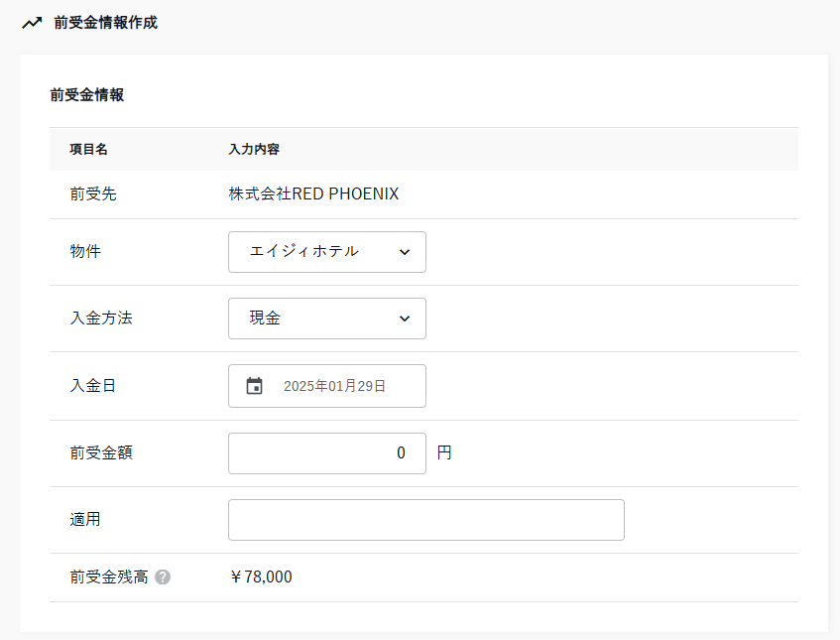The height and width of the screenshot is (640, 840).
Task: Click the 前受先 row label
Action: 92,194
